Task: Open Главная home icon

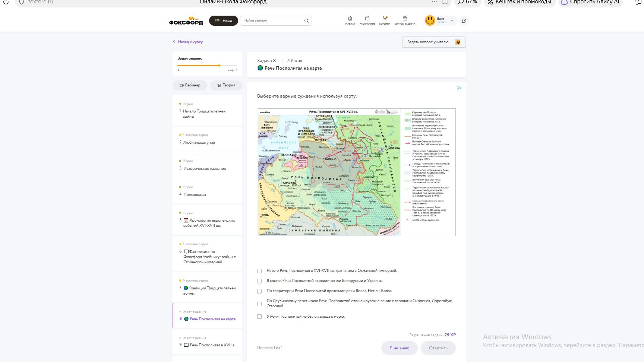Action: (x=350, y=20)
